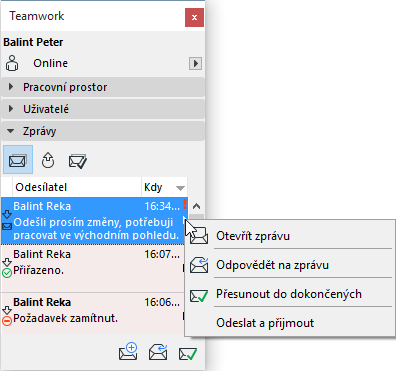This screenshot has width=396, height=371.
Task: Click the 16:34 timestamp
Action: point(162,206)
